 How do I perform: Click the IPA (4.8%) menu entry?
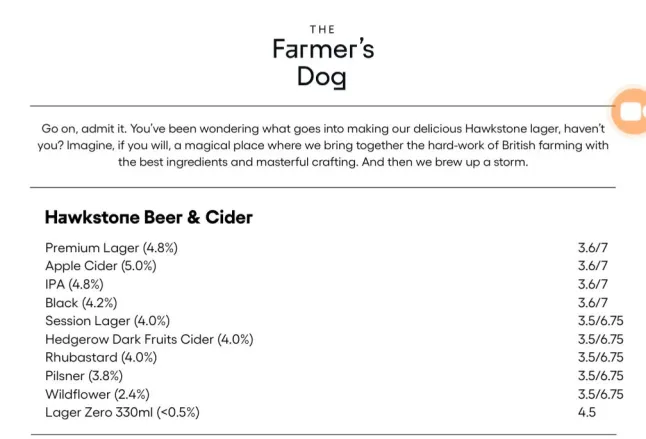(74, 284)
